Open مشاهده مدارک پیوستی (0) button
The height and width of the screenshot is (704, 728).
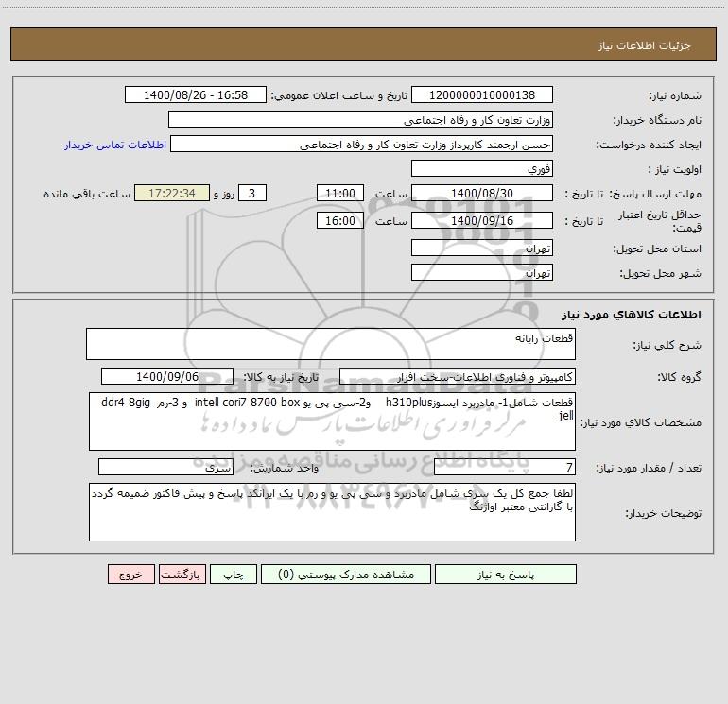coord(345,575)
